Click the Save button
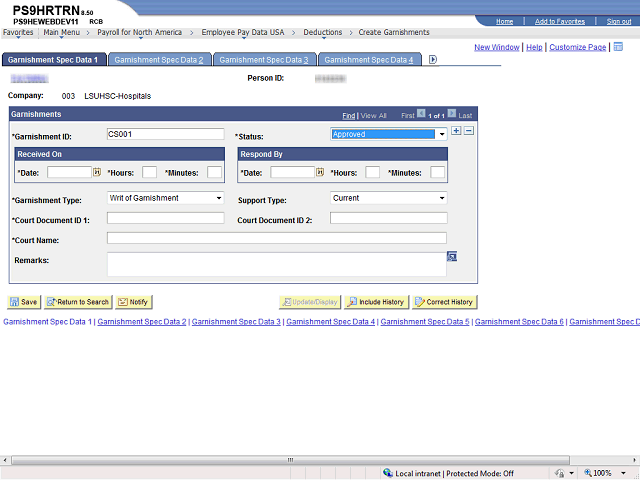The image size is (640, 480). (x=24, y=302)
